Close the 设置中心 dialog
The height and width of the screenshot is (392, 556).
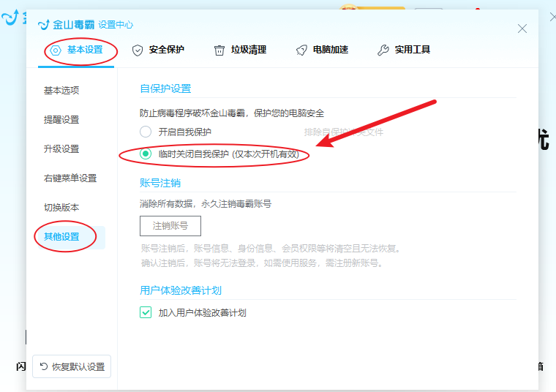(x=522, y=29)
